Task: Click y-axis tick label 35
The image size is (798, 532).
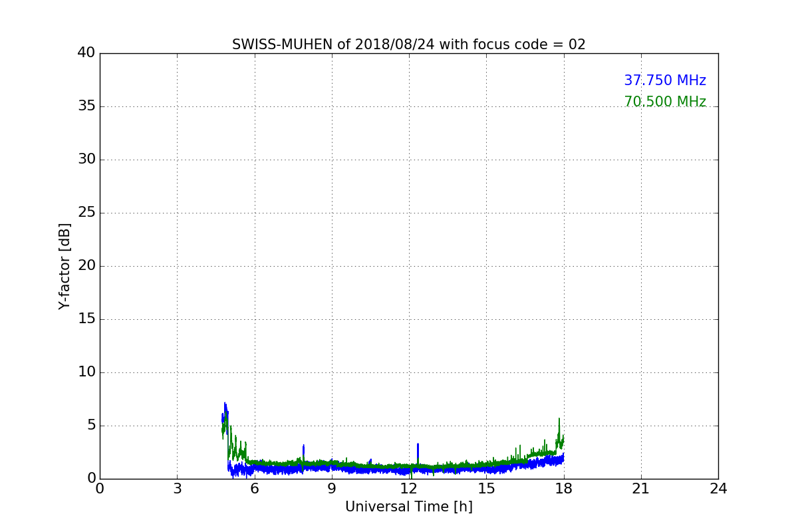Action: click(86, 106)
